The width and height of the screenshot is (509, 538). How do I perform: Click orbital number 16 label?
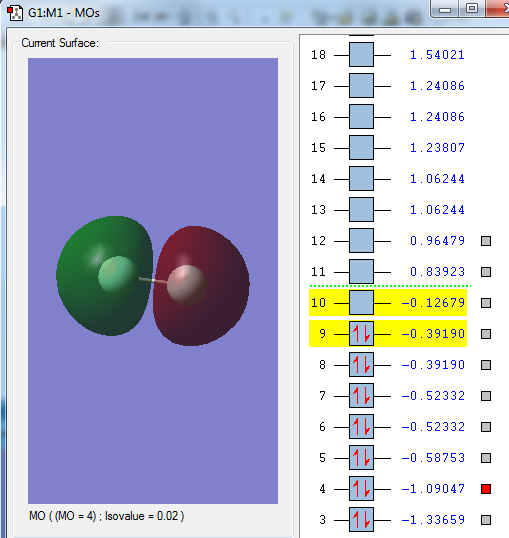[318, 117]
